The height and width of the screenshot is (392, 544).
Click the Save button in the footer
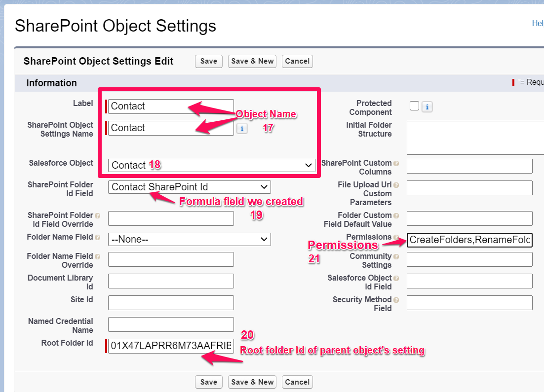pyautogui.click(x=208, y=382)
